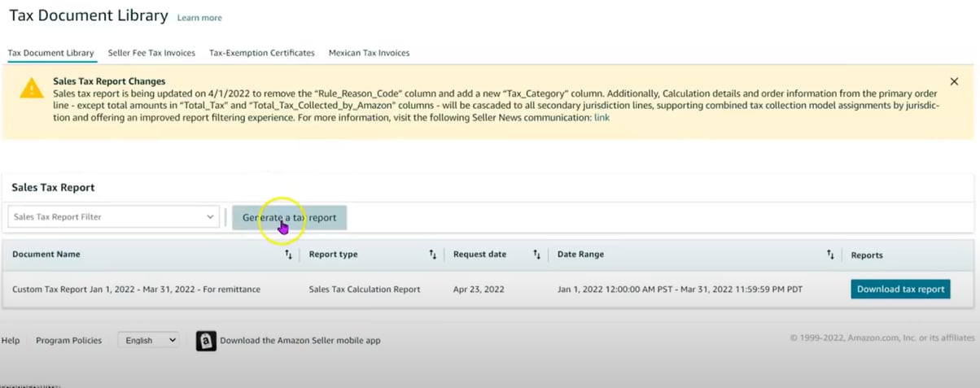Sort by Date Range column arrows
This screenshot has width=980, height=388.
830,255
